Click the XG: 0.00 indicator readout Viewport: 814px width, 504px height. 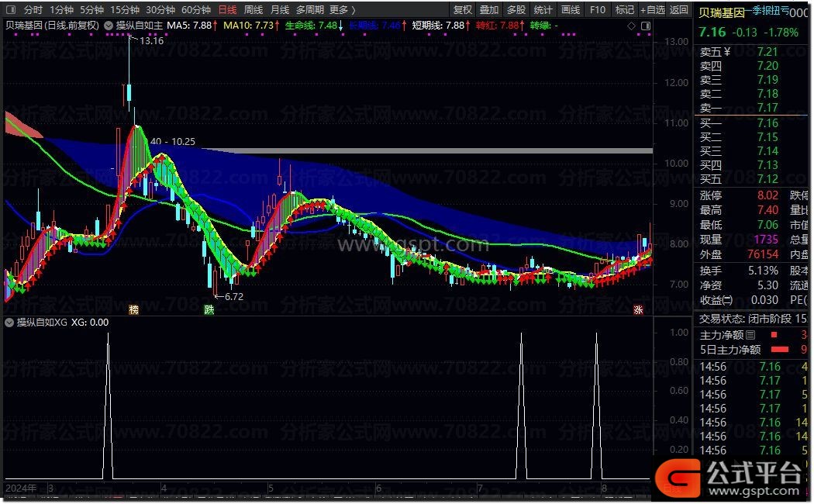[x=90, y=323]
